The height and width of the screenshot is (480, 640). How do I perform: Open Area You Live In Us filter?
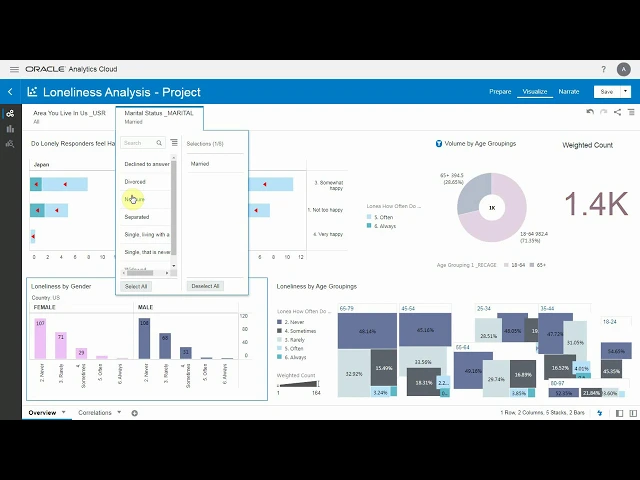(69, 117)
